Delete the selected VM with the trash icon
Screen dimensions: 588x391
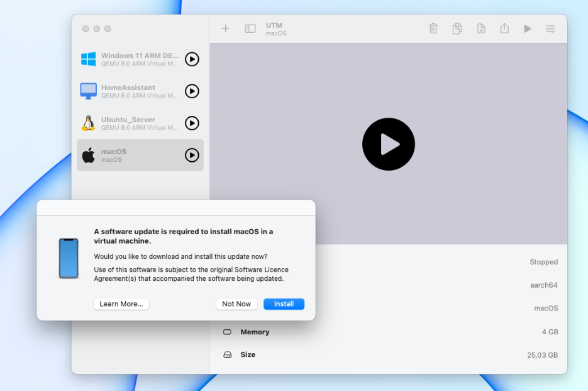coord(433,28)
